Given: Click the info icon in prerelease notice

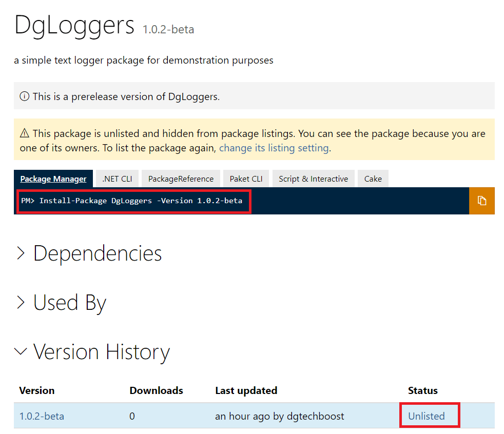Looking at the screenshot, I should [x=24, y=96].
